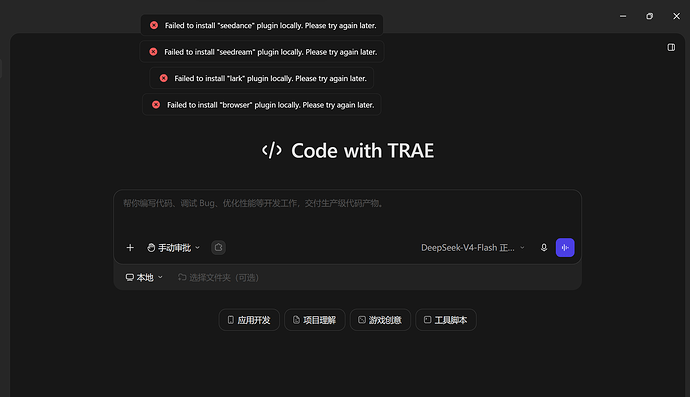690x397 pixels.
Task: Click 选择文件夹 (可选) folder selector
Action: (x=218, y=277)
